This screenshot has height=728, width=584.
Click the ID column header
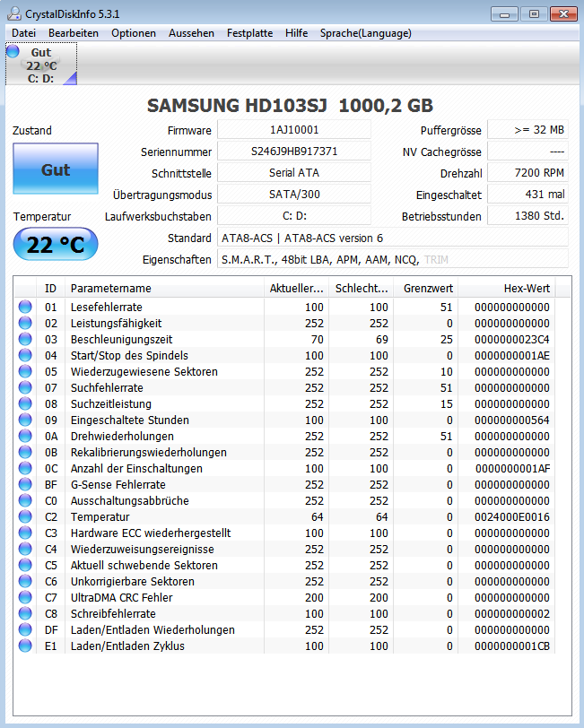[x=50, y=289]
